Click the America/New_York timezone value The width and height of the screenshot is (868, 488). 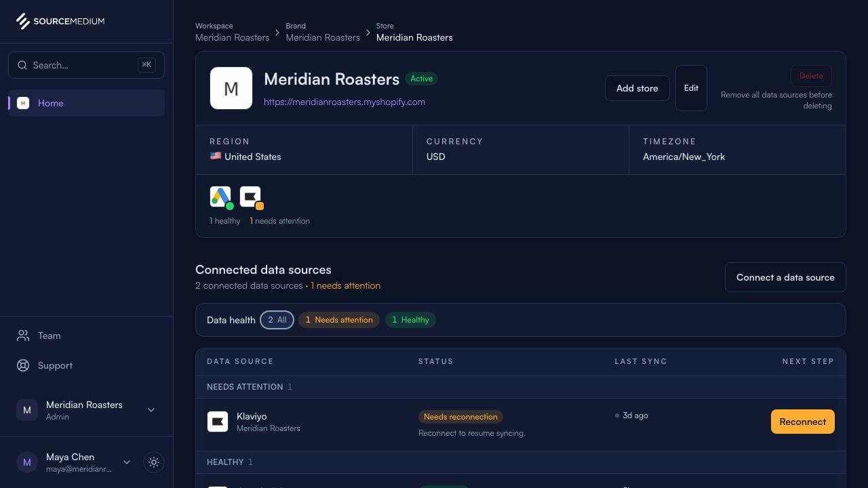684,157
